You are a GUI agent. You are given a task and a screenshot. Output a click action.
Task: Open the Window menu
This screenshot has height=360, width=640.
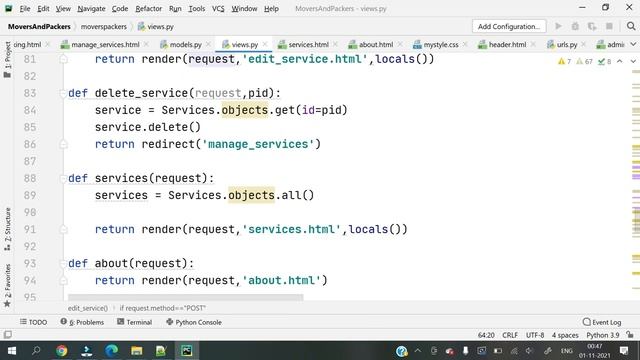click(x=244, y=8)
